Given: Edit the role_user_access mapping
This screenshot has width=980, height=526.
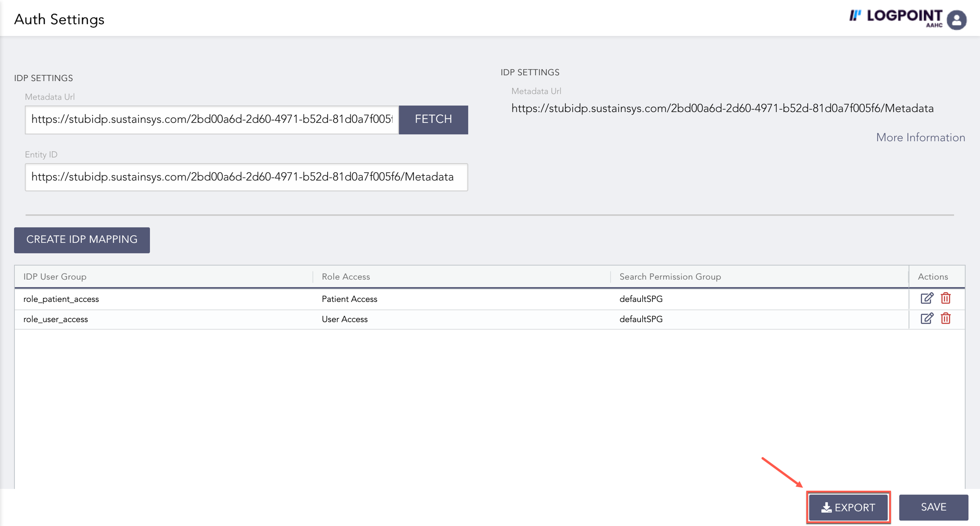Looking at the screenshot, I should pyautogui.click(x=926, y=318).
